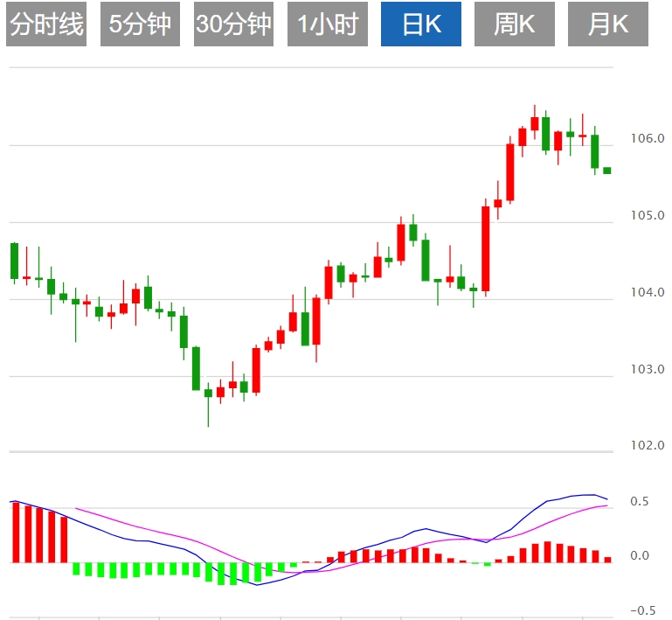Click the 0.0 MACD axis label
Screen dimensions: 672x620
640,555
